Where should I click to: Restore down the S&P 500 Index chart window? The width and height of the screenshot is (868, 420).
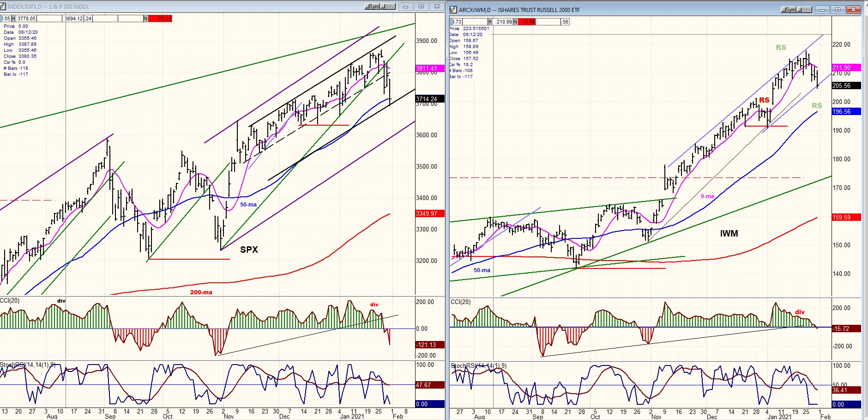click(421, 6)
